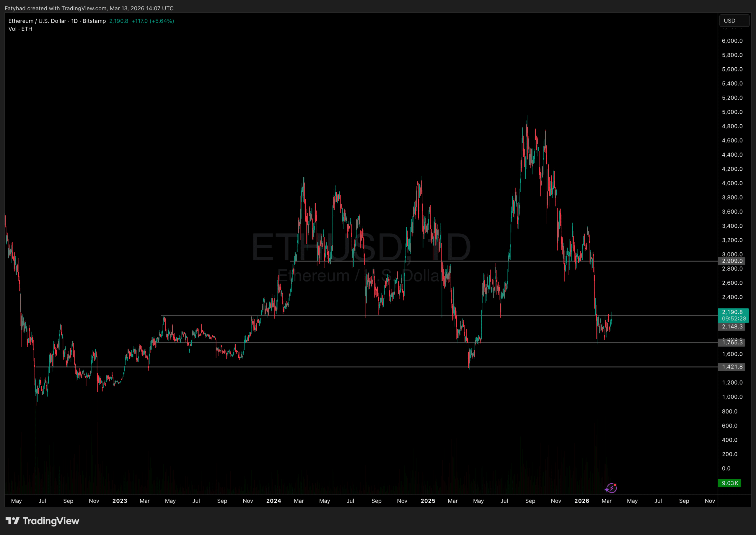Click the 800.0 price axis label
756x535 pixels.
point(730,412)
